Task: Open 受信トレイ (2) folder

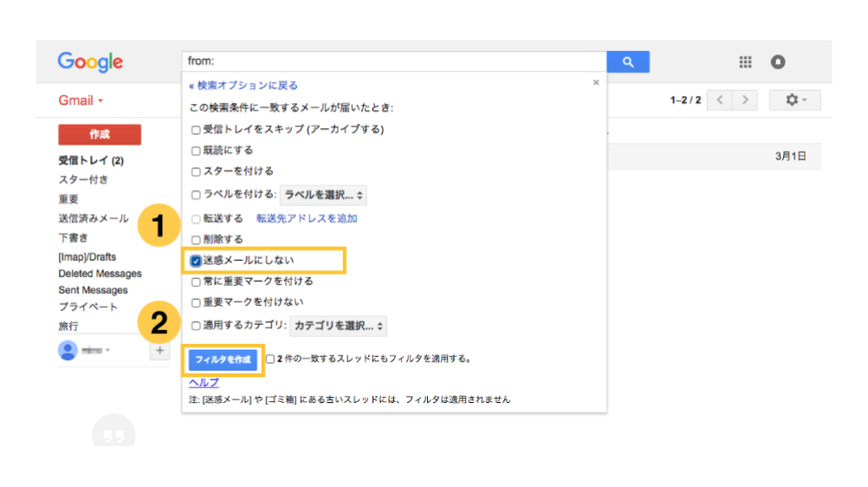Action: click(x=91, y=160)
